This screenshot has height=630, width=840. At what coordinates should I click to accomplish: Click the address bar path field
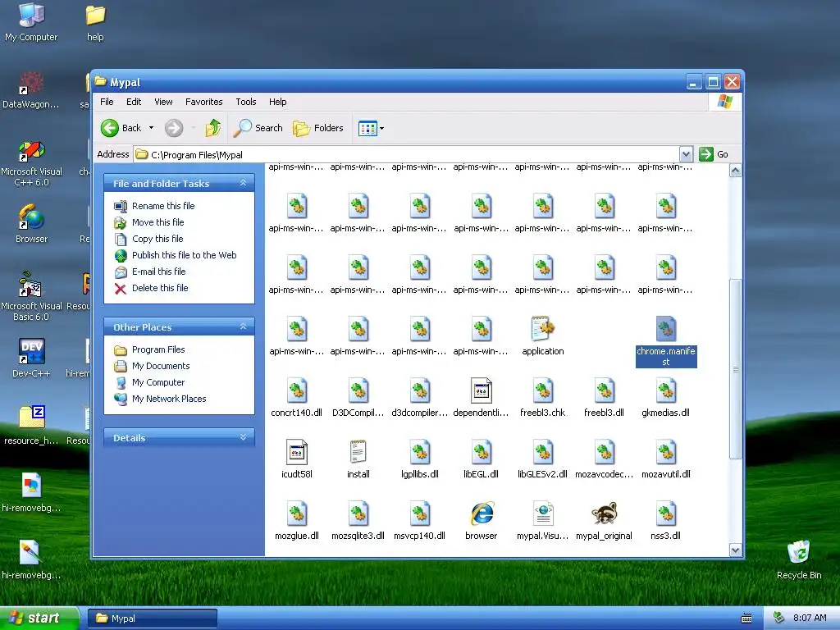pyautogui.click(x=406, y=154)
